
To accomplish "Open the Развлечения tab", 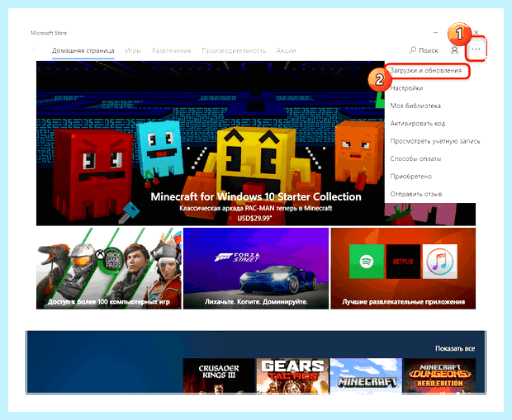I will [x=172, y=50].
